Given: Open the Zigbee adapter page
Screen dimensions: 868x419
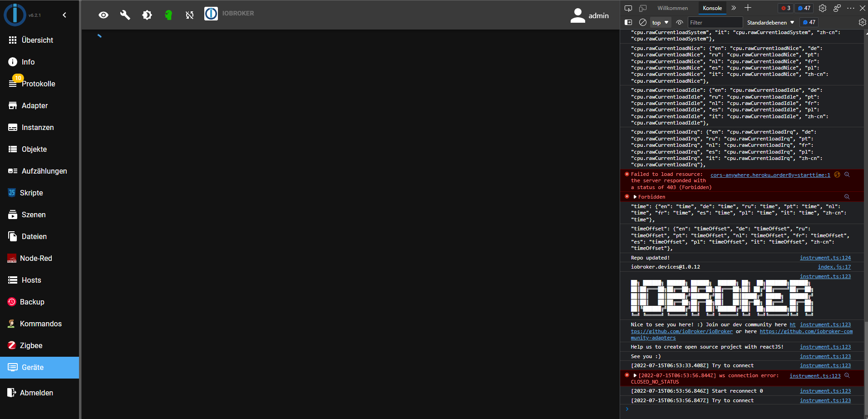Looking at the screenshot, I should point(31,345).
